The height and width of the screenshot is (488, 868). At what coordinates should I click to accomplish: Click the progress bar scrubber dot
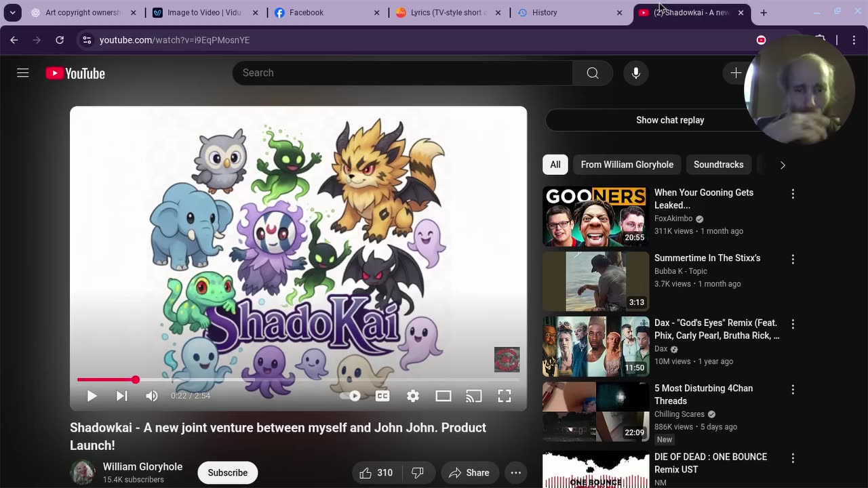click(136, 380)
